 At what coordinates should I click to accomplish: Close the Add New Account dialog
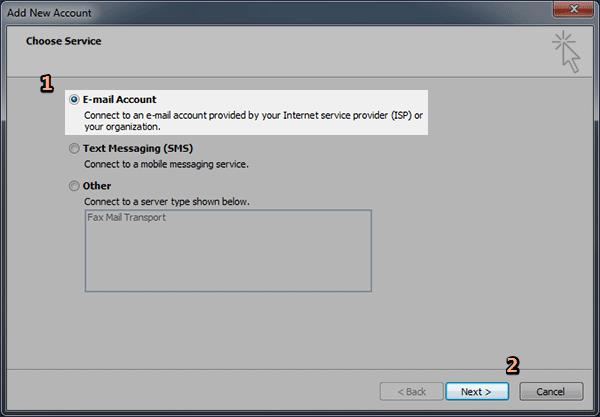(x=573, y=9)
